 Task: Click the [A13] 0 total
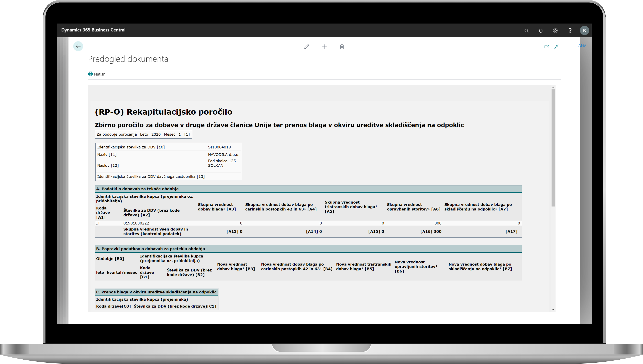pos(234,231)
